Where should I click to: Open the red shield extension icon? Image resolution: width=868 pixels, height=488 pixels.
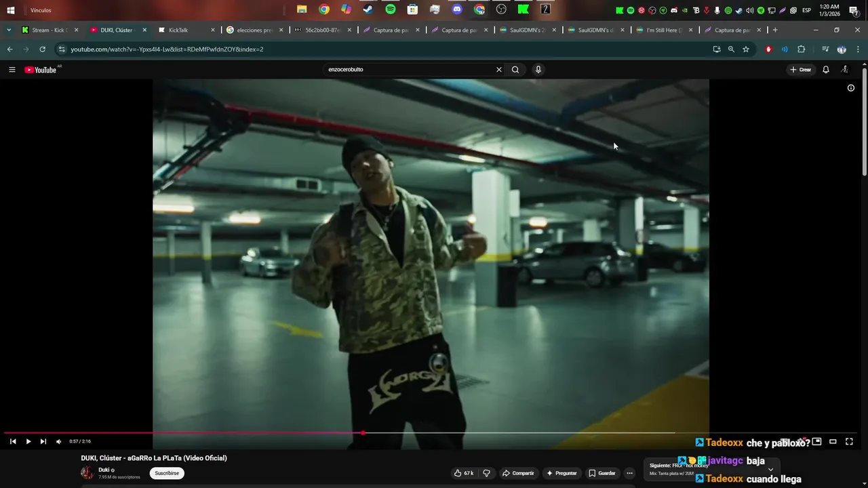(768, 49)
